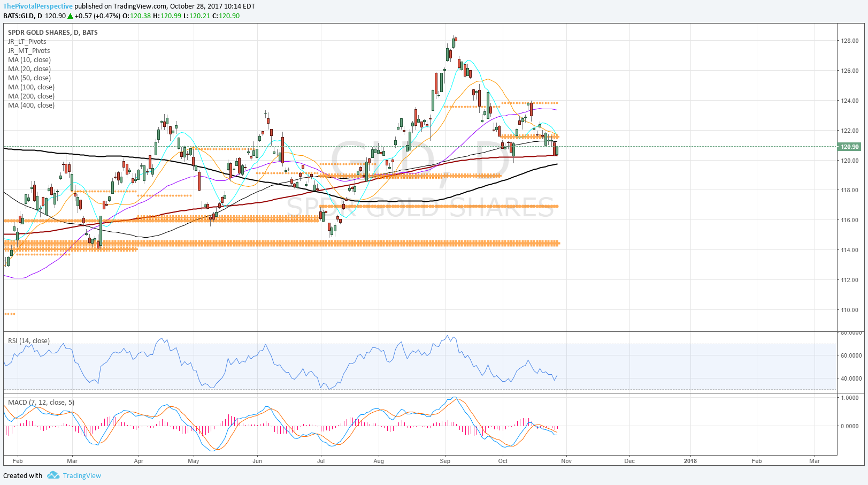Screen dimensions: 868x485
Task: Click the RSI 60.0000 axis value
Action: (x=851, y=355)
